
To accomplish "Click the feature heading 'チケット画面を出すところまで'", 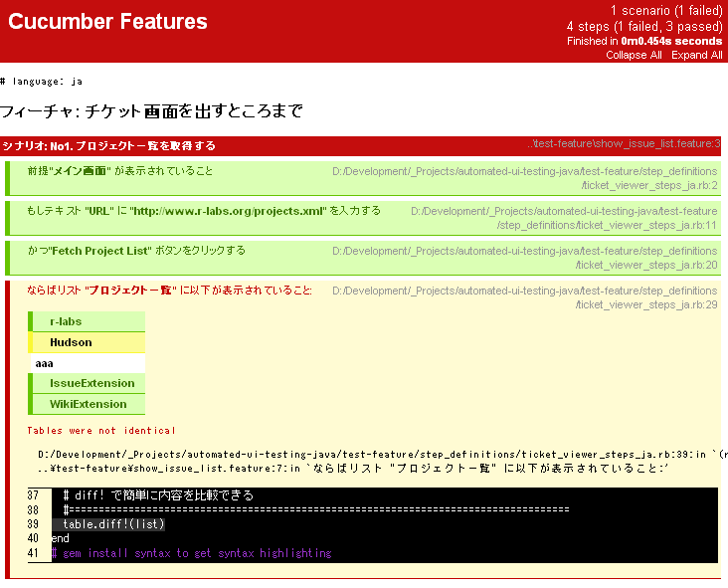I will 152,111.
